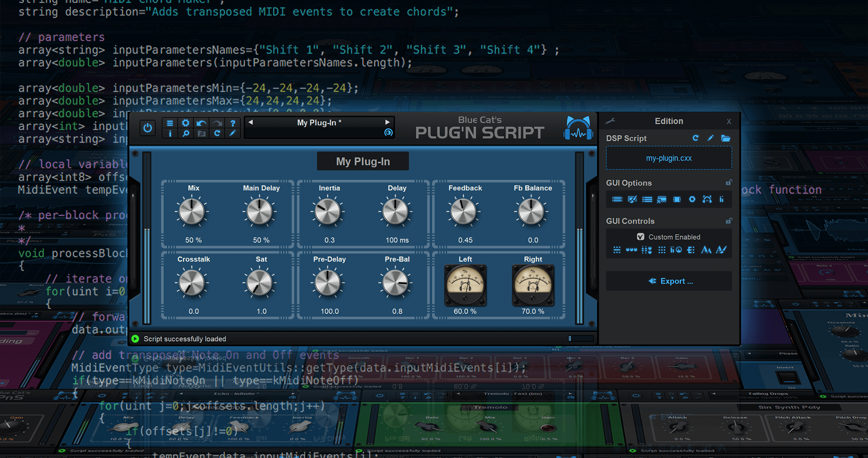Click the GUI Options lock padlock
The width and height of the screenshot is (868, 458).
729,182
